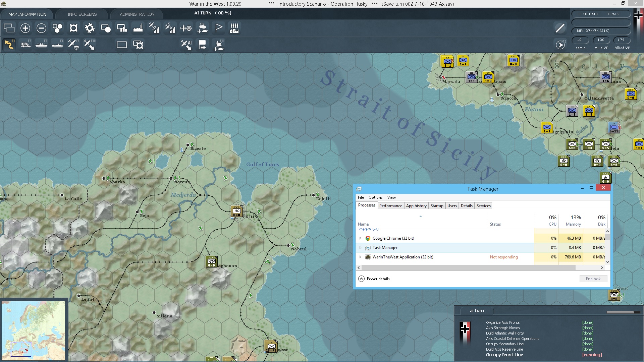The height and width of the screenshot is (362, 644).
Task: Toggle air recon levels overlay icon
Action: 154,28
